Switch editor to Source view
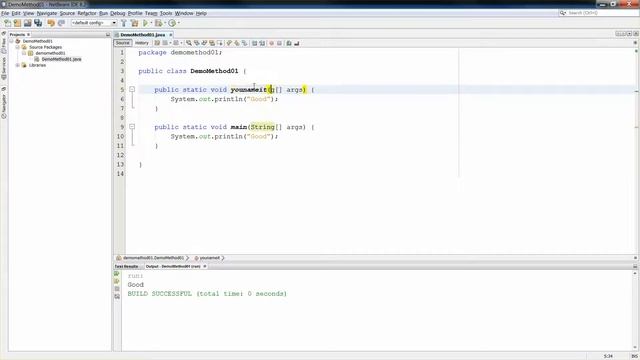Viewport: 640px width, 360px height. coord(122,43)
